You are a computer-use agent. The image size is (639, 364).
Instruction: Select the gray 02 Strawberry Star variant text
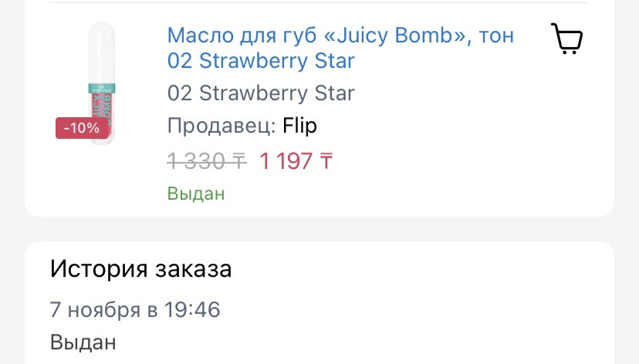click(261, 93)
